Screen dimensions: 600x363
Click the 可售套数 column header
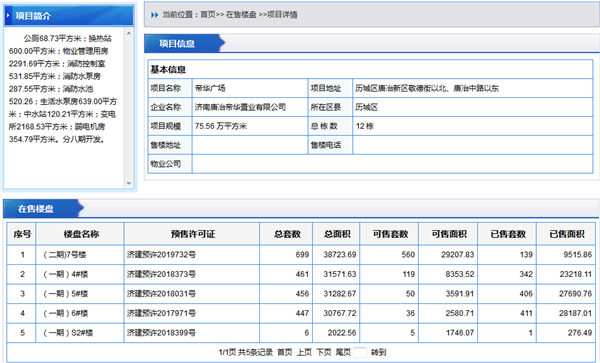point(390,234)
